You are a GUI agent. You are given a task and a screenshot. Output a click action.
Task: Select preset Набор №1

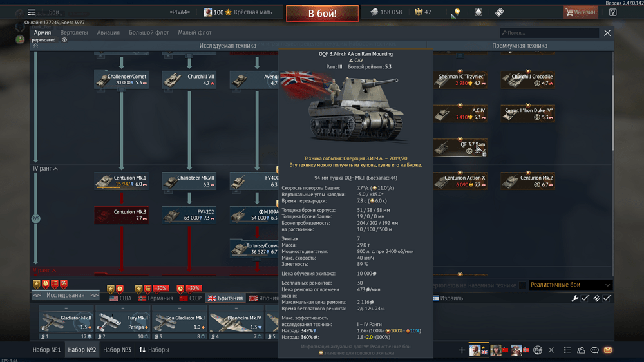click(x=47, y=350)
